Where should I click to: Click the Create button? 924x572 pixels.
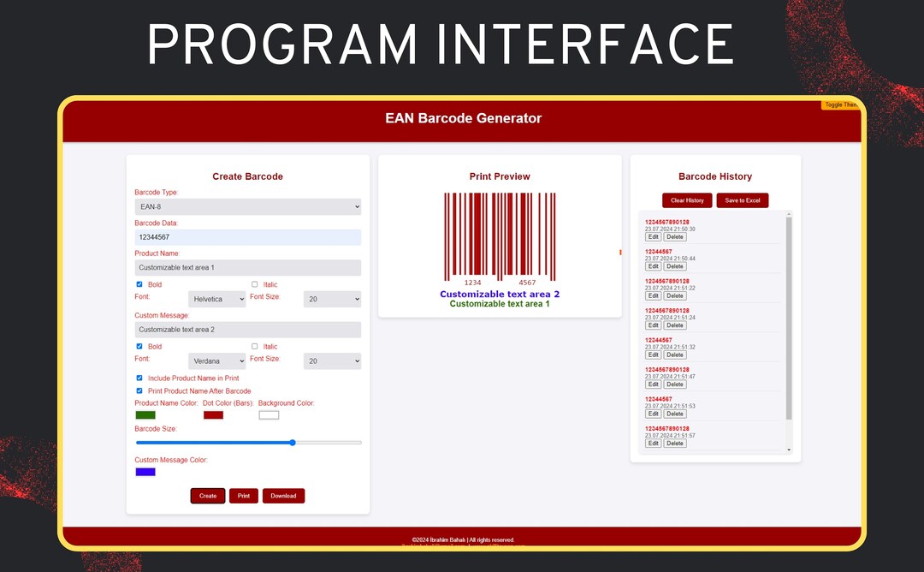tap(207, 496)
